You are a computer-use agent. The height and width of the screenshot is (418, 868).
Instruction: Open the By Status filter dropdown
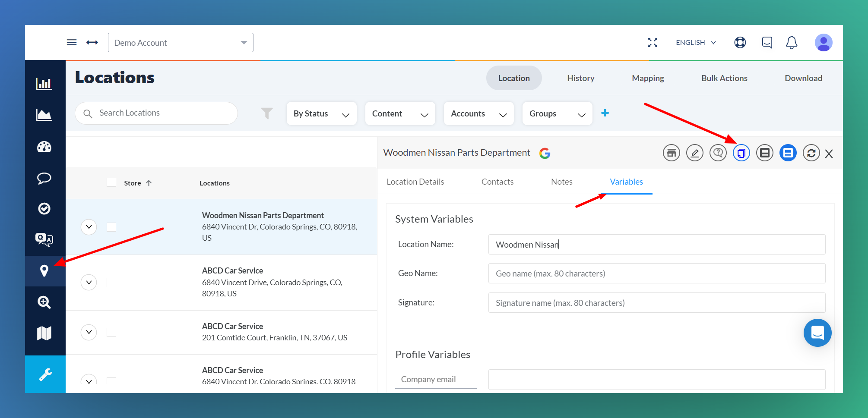pyautogui.click(x=322, y=113)
